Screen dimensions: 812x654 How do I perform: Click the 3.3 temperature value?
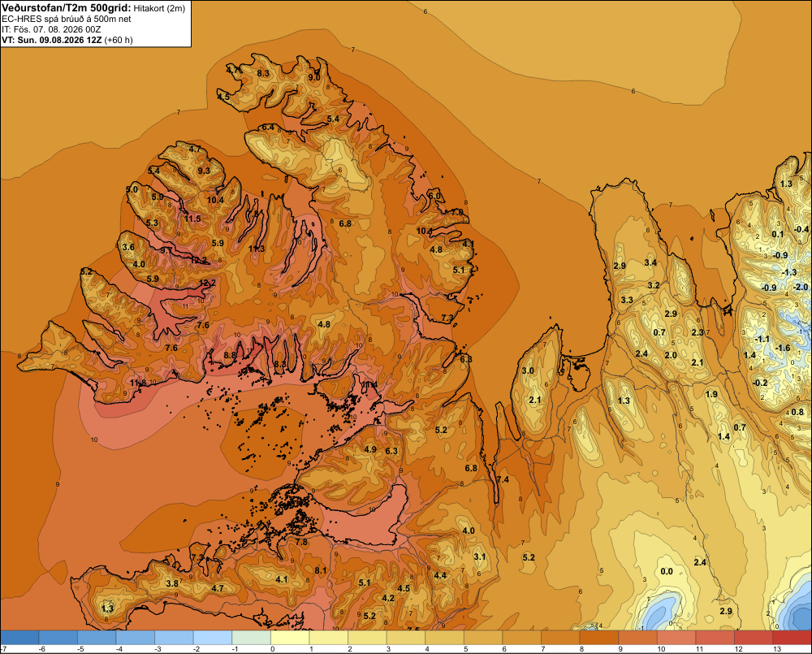coord(627,300)
